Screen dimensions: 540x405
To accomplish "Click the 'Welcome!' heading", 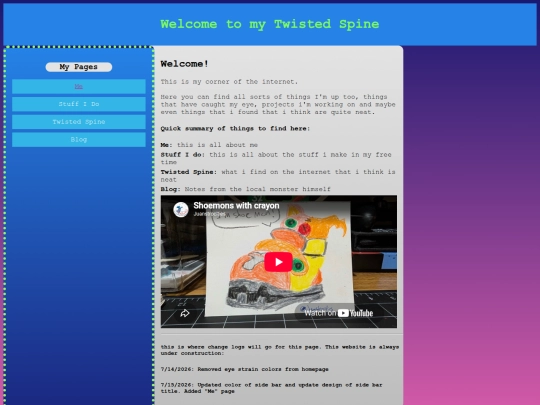I will (x=184, y=64).
